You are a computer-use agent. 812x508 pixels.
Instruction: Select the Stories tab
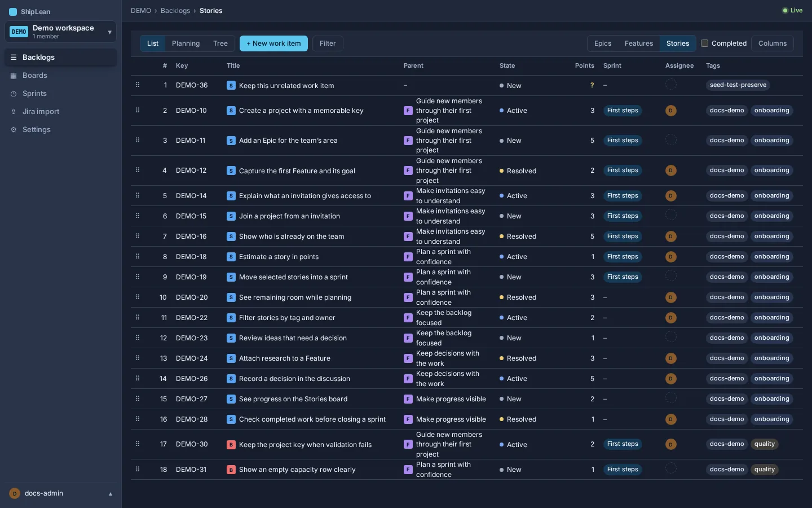pyautogui.click(x=678, y=43)
